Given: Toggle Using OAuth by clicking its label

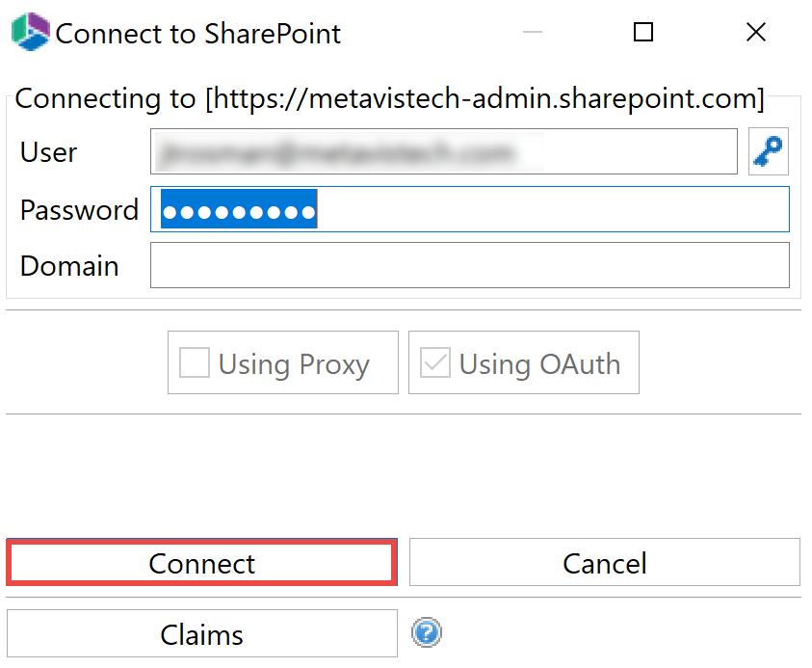Looking at the screenshot, I should click(547, 363).
